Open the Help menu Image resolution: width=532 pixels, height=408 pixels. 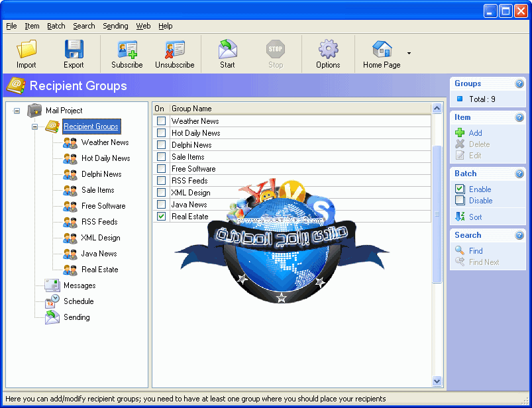[165, 26]
